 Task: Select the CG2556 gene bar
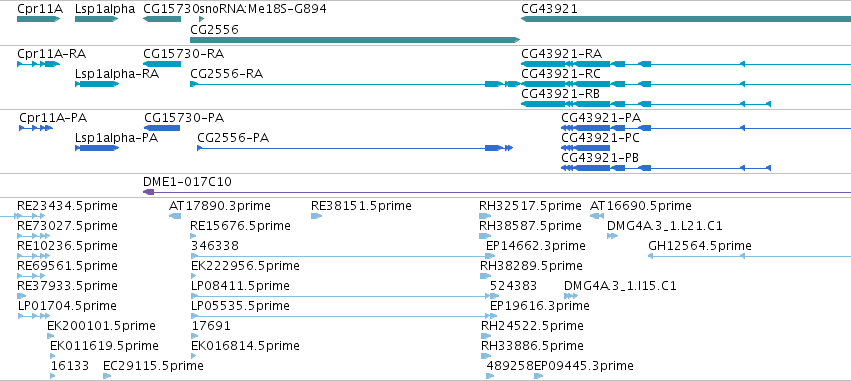click(355, 40)
